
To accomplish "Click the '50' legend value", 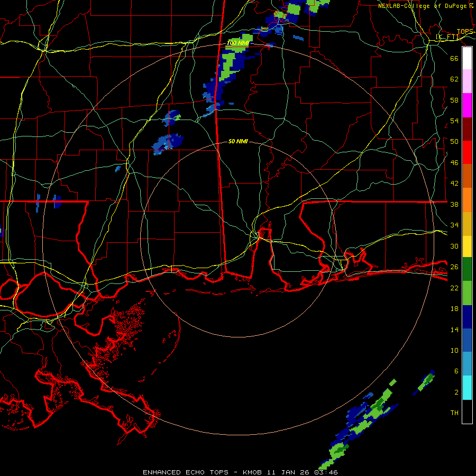I will click(454, 141).
